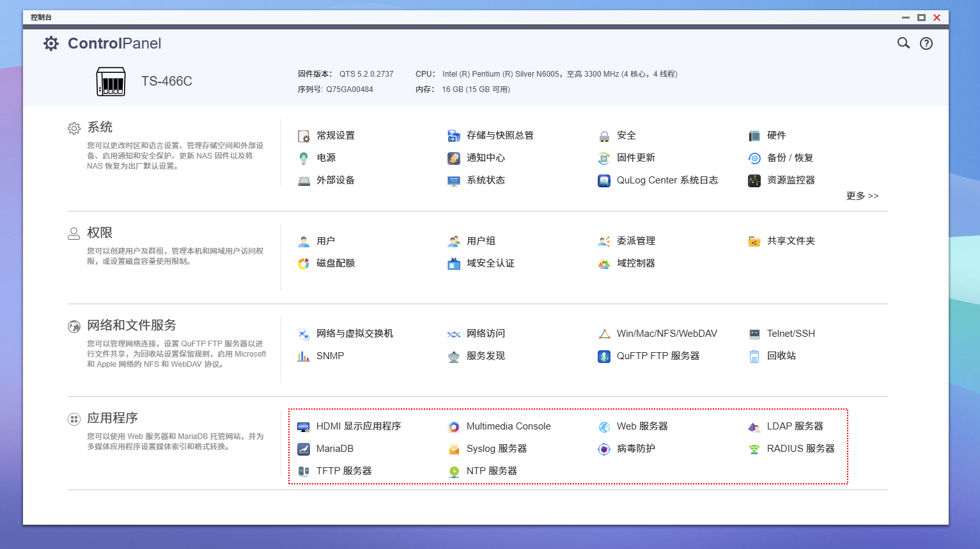
Task: Click the NTP 服务器 icon
Action: pyautogui.click(x=454, y=471)
